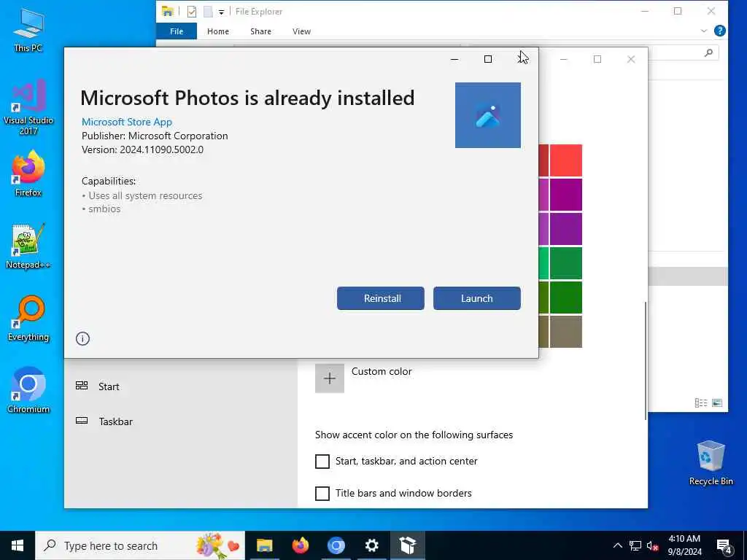The height and width of the screenshot is (560, 747).
Task: Click the muted volume tray icon
Action: click(x=652, y=545)
